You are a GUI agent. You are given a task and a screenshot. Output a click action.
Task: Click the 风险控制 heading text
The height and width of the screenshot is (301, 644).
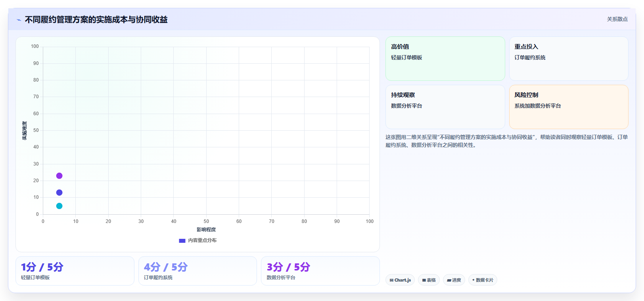click(x=526, y=95)
